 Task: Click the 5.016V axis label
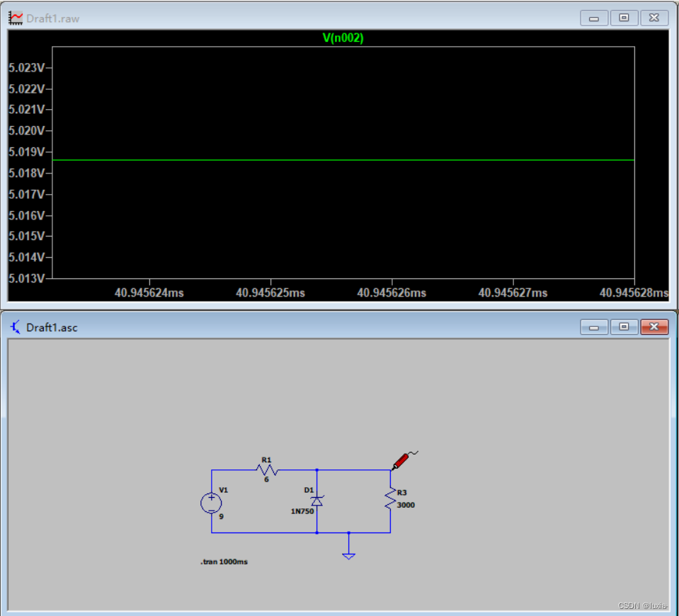tap(26, 215)
